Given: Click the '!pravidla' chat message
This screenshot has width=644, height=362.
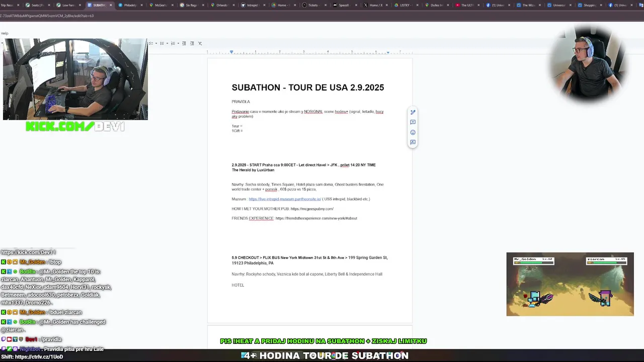Looking at the screenshot, I should click(51, 339).
